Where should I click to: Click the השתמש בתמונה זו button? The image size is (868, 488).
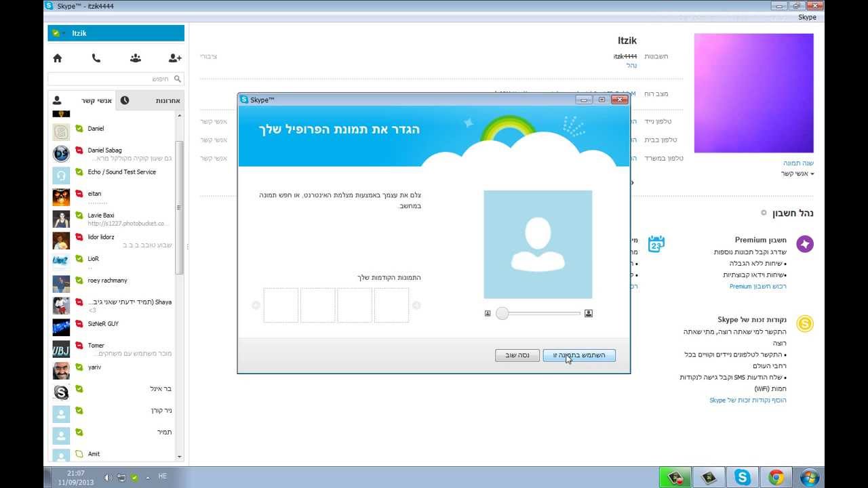click(579, 355)
